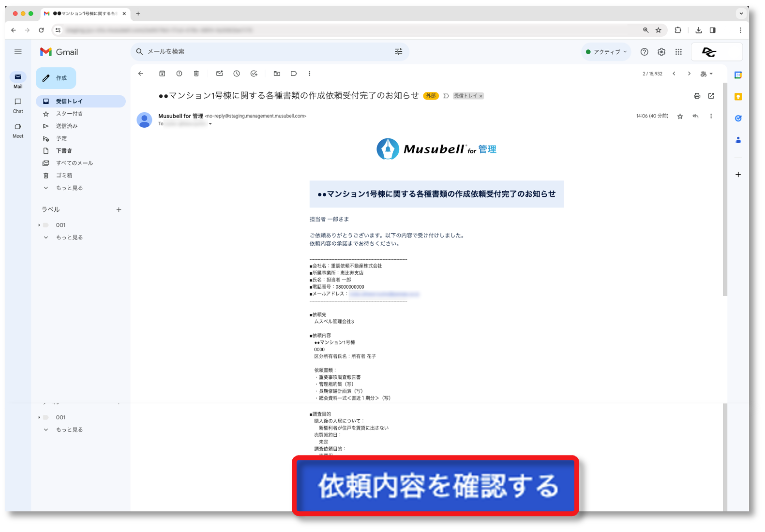
Task: Open search filter options slider icon
Action: (399, 51)
